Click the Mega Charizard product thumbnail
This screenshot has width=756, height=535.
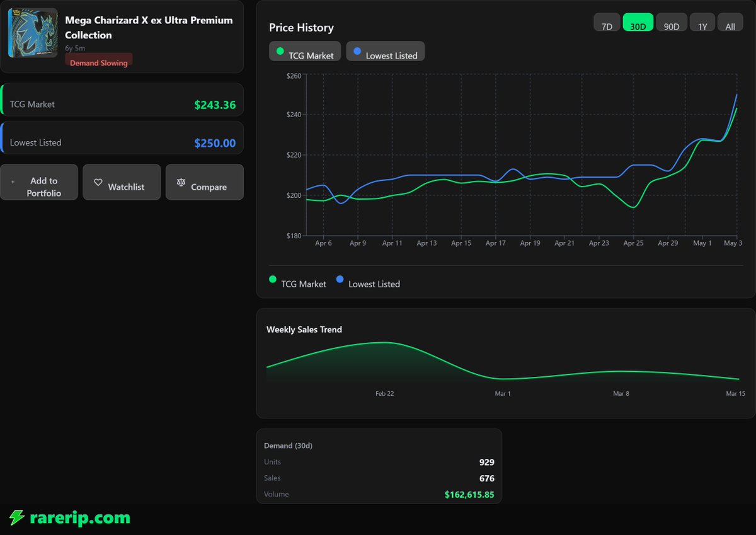(33, 33)
